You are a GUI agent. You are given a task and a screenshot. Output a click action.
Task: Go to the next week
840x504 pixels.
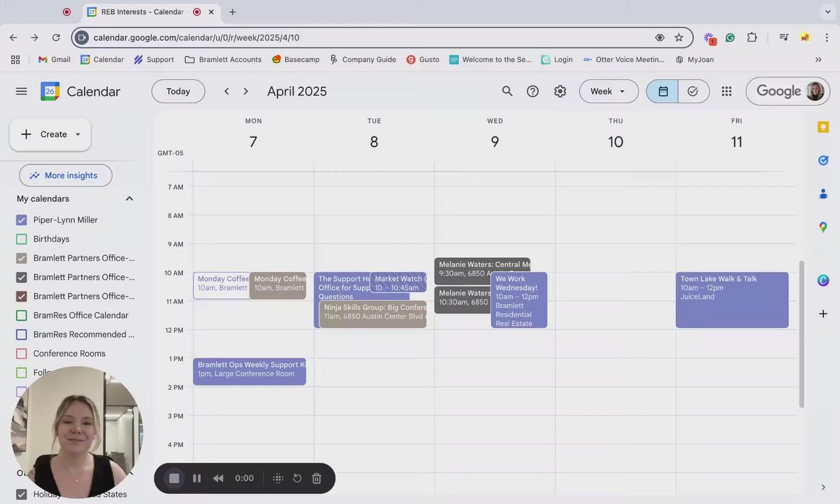click(246, 91)
